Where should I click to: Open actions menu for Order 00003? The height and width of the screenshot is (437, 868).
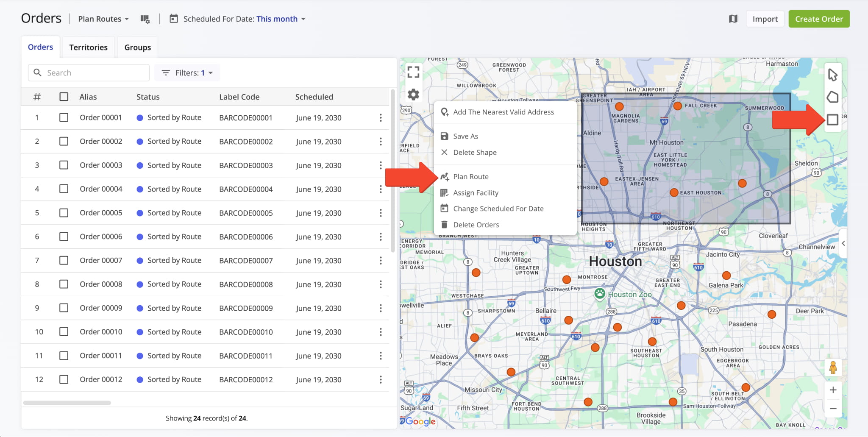tap(381, 165)
